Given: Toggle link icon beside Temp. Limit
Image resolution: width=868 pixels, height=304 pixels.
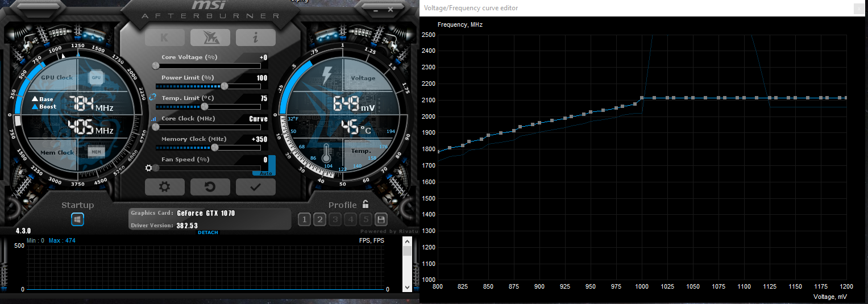Looking at the screenshot, I should click(x=152, y=98).
